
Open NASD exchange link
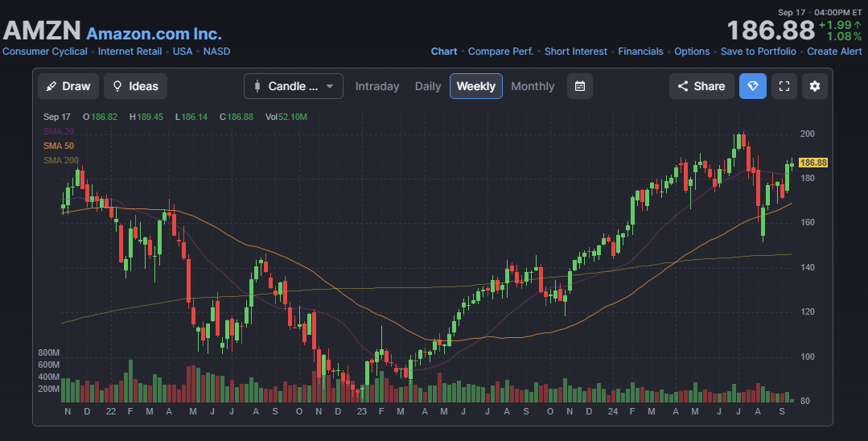coord(216,51)
